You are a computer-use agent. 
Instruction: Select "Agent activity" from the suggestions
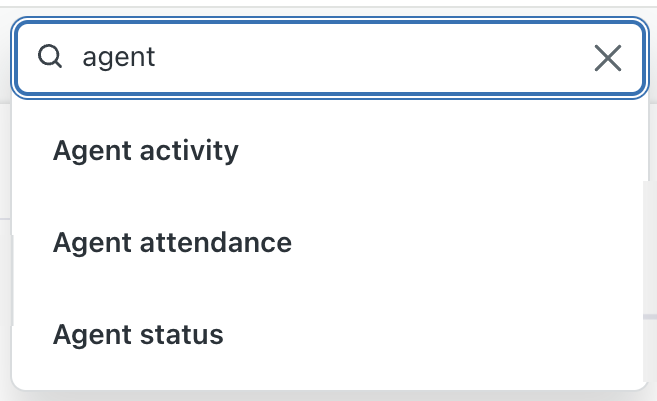pos(146,151)
